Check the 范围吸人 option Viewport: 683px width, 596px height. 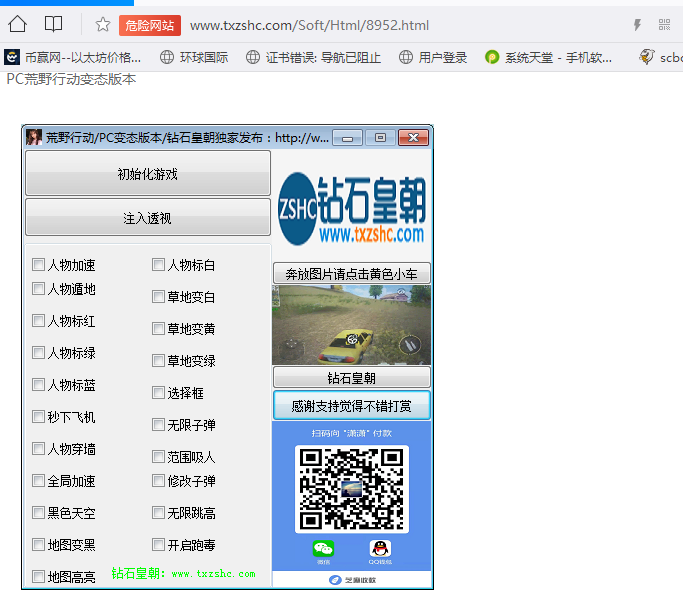coord(158,457)
